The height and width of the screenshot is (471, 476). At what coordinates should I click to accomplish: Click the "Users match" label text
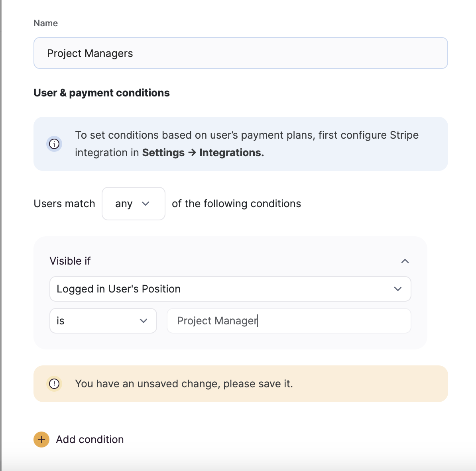[x=64, y=204]
